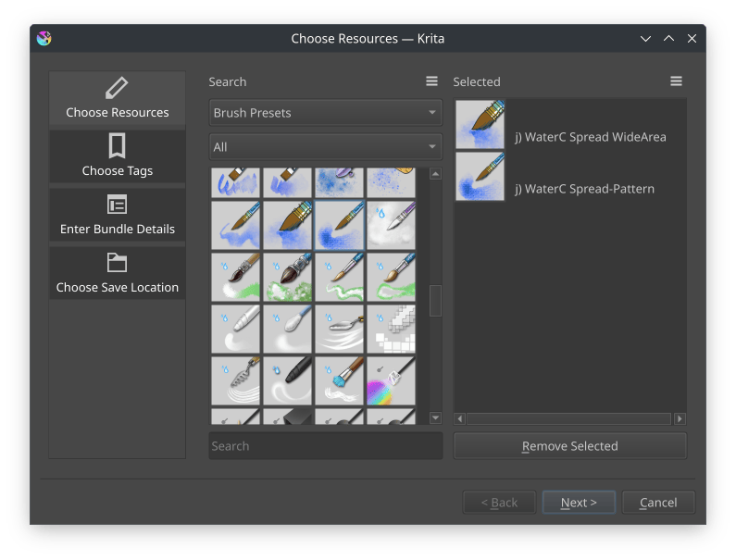Select the purple spray blue splatter preset
The height and width of the screenshot is (560, 736).
tap(340, 182)
